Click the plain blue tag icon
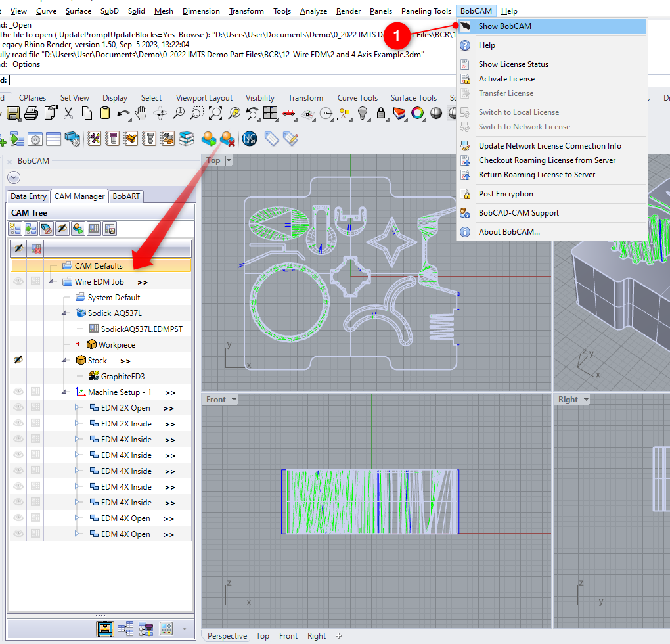This screenshot has height=644, width=670. pyautogui.click(x=272, y=139)
